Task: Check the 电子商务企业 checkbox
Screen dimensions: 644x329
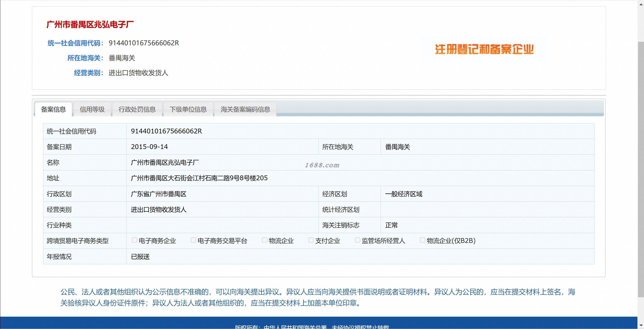Action: [134, 240]
